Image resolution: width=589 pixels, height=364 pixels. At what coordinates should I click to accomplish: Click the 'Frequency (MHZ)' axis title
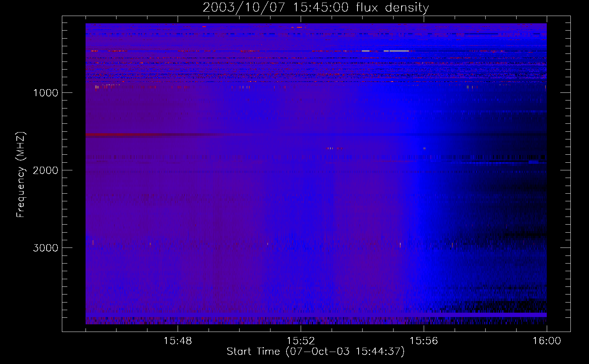21,175
